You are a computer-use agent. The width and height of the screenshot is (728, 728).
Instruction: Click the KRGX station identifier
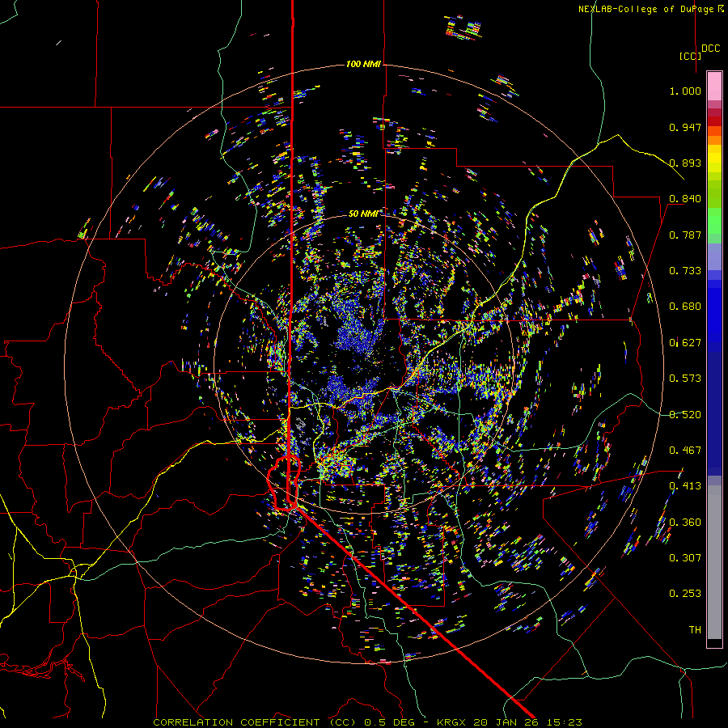(451, 722)
